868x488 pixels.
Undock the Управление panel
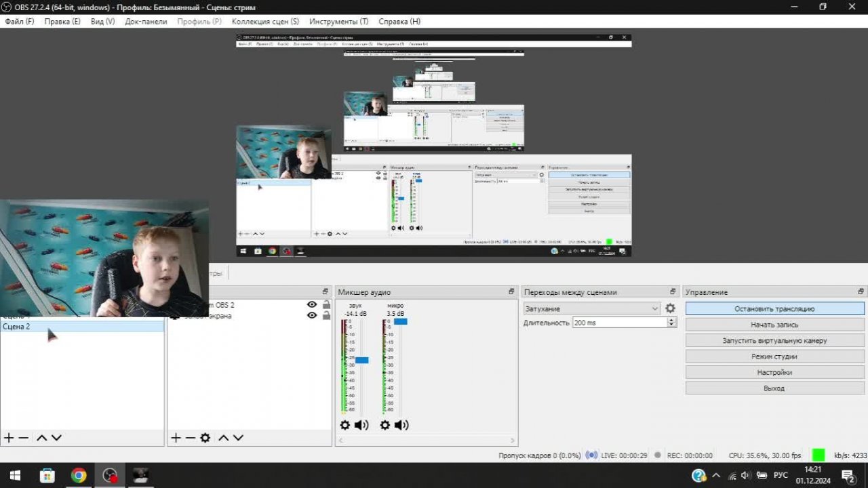click(861, 291)
